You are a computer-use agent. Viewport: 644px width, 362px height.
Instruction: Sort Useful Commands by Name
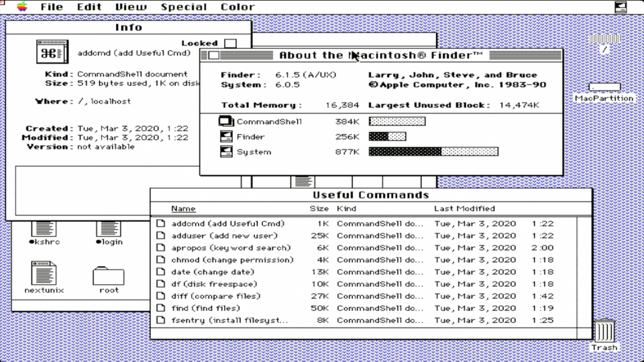coord(183,208)
